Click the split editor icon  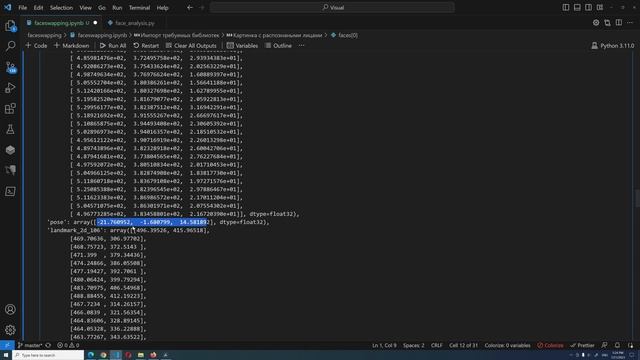619,23
